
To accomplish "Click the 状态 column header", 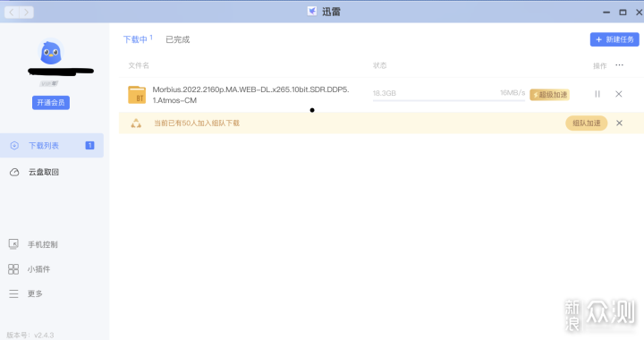I will 379,65.
